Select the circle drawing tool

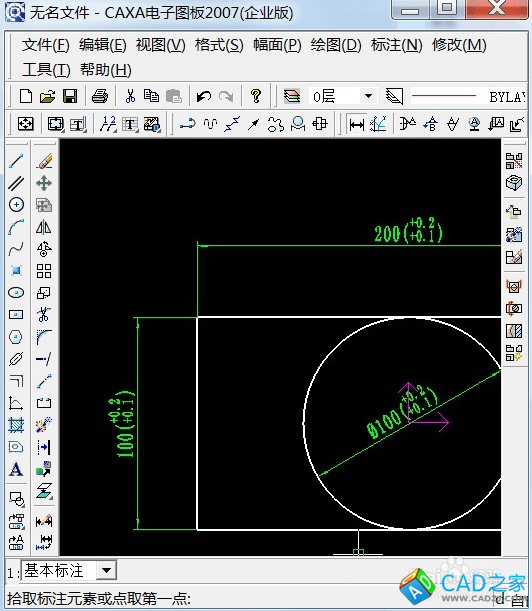click(x=16, y=205)
